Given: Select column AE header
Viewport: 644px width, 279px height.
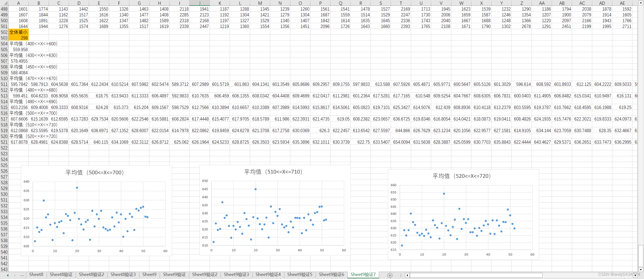Looking at the screenshot, I should 622,3.
